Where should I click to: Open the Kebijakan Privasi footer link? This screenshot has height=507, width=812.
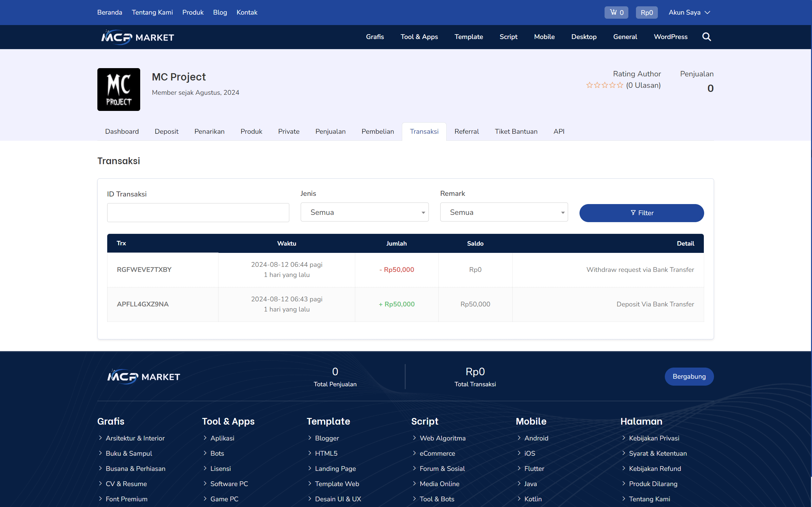[654, 438]
